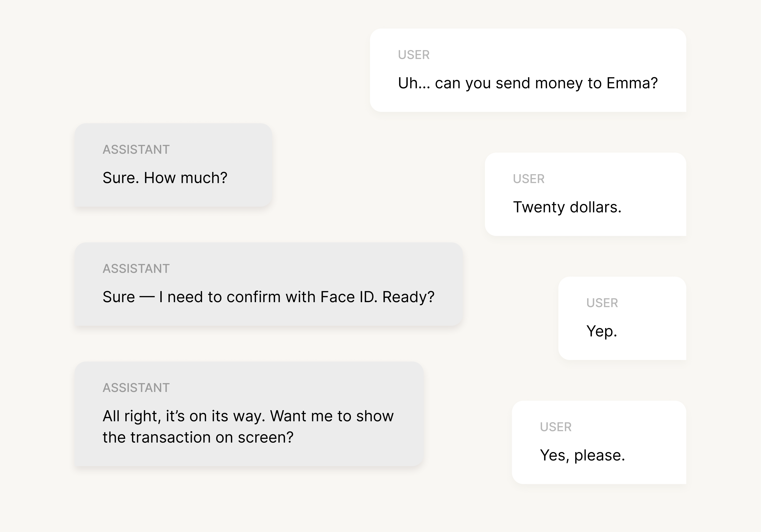Select the USER label above "Twenty dollars."
The height and width of the screenshot is (532, 761).
coord(529,179)
